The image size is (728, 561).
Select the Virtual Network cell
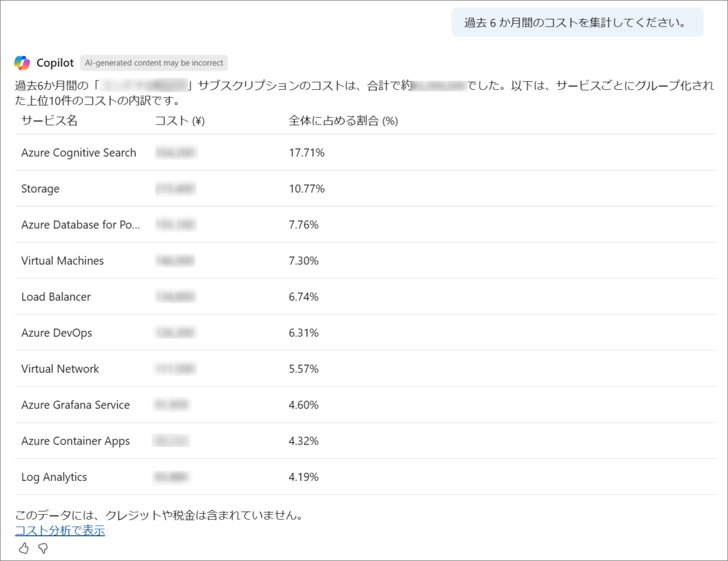60,369
